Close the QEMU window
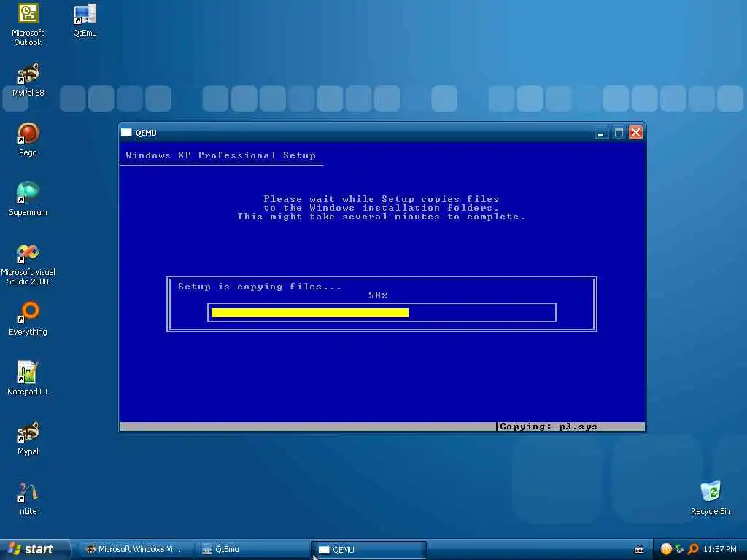The height and width of the screenshot is (560, 747). pos(635,133)
